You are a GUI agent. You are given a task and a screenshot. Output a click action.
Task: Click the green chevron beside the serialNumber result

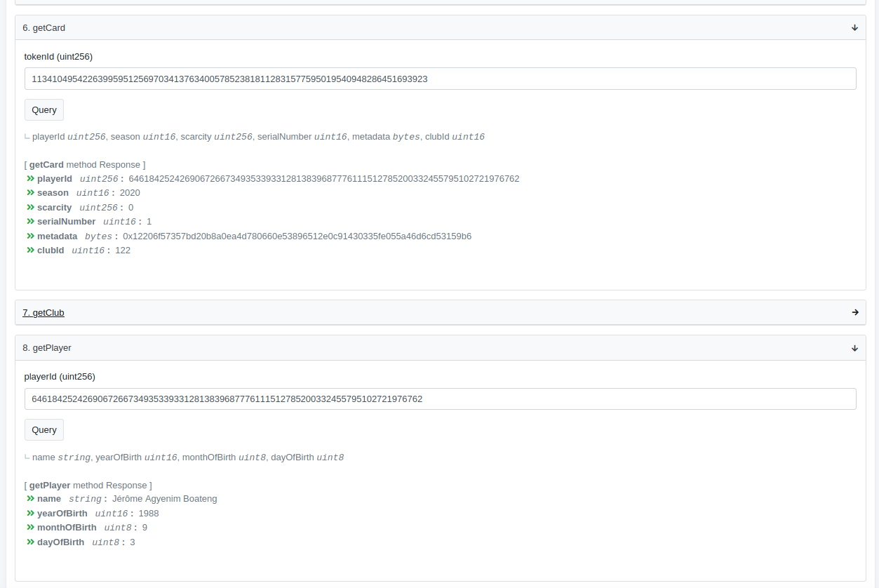(31, 222)
